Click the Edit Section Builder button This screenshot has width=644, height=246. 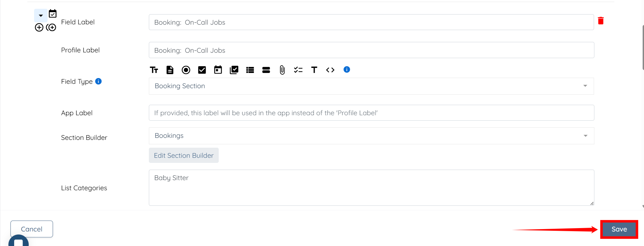tap(184, 155)
